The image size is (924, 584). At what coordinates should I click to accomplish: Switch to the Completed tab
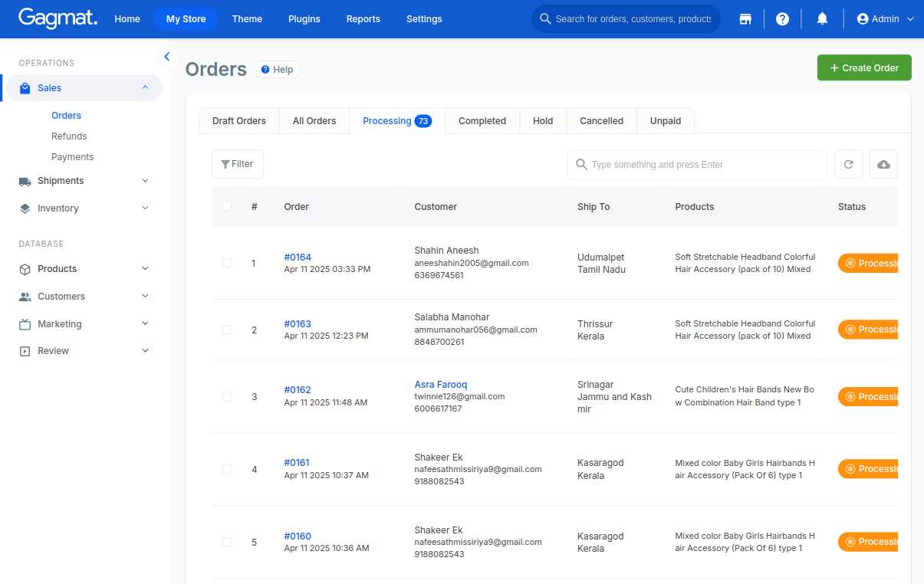(482, 121)
